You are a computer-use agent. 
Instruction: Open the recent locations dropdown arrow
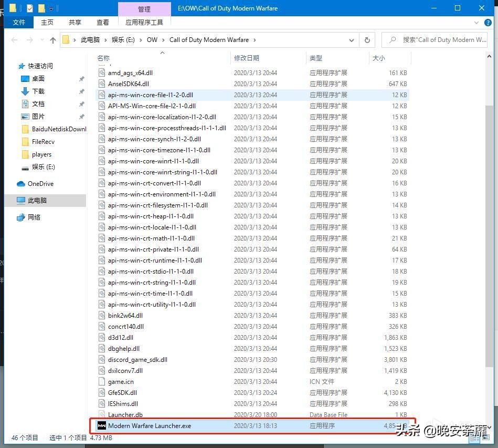click(x=41, y=40)
